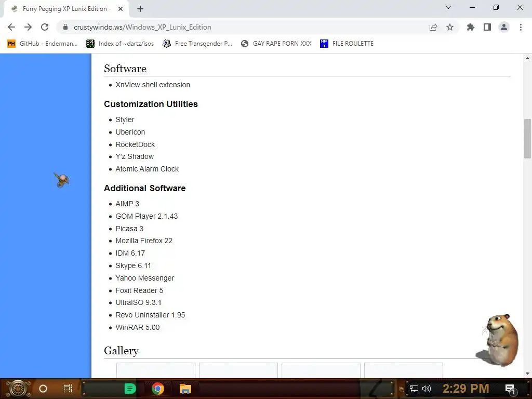View site information lock icon
The width and height of the screenshot is (532, 399).
pyautogui.click(x=65, y=27)
